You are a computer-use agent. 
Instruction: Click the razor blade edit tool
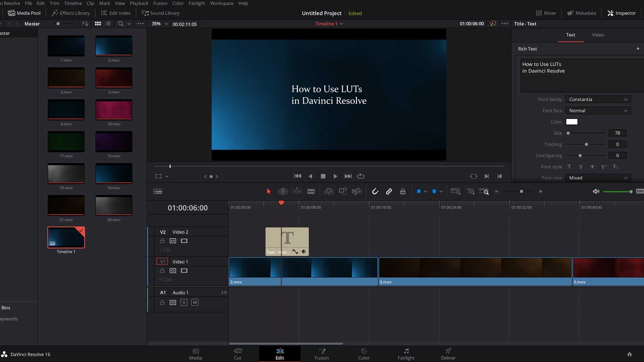pos(311,191)
